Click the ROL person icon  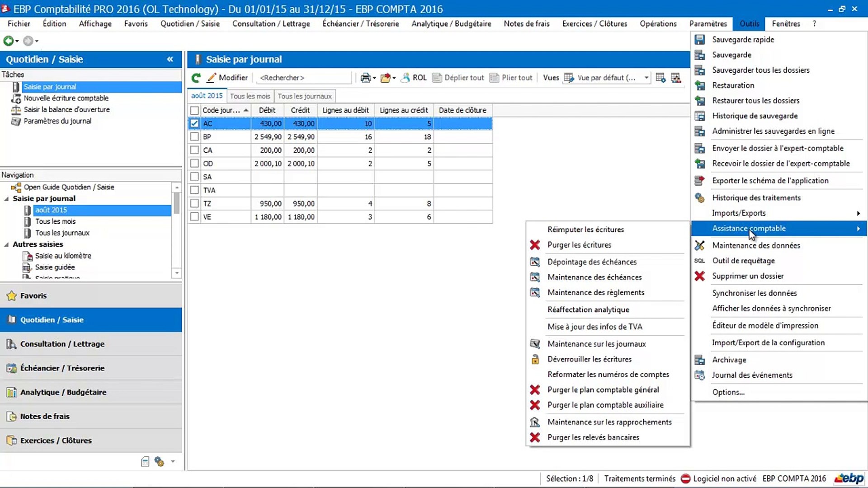tap(406, 78)
